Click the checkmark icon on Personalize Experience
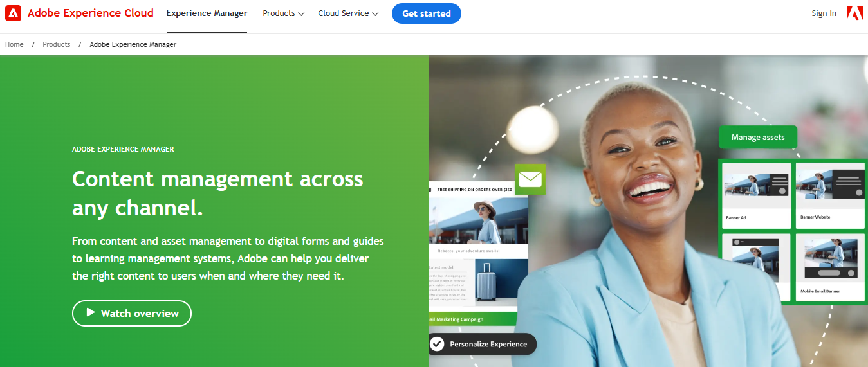868x367 pixels. pos(437,344)
